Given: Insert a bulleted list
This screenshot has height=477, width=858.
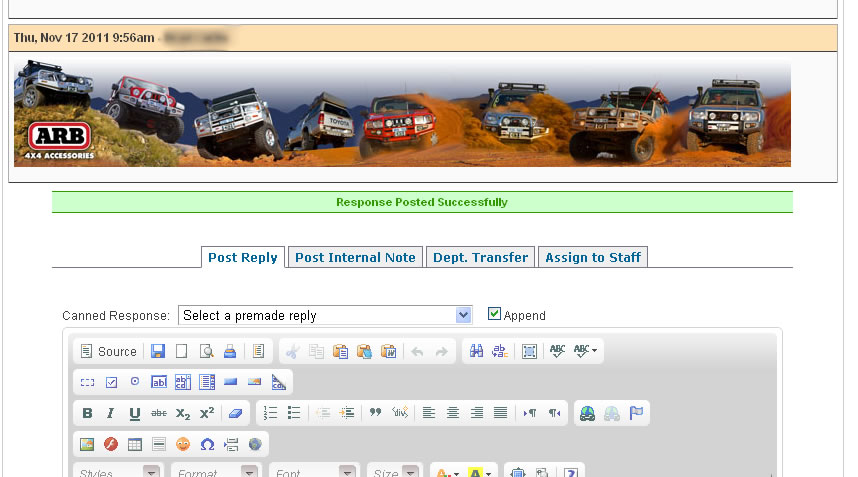Looking at the screenshot, I should pyautogui.click(x=294, y=413).
